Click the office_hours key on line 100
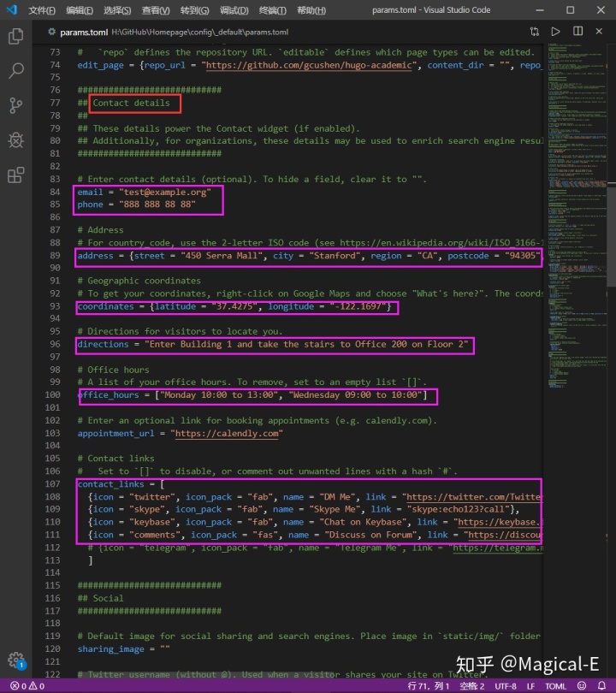The width and height of the screenshot is (616, 693). click(109, 395)
